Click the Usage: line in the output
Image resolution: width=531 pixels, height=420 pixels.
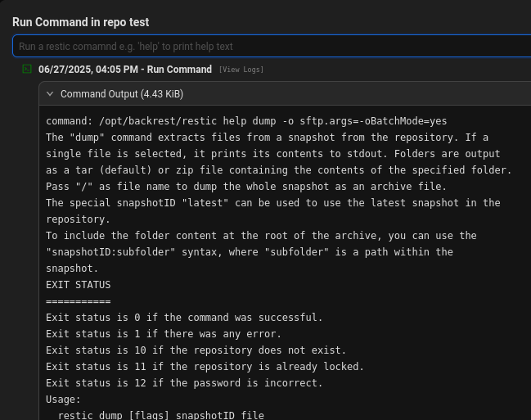coord(63,400)
